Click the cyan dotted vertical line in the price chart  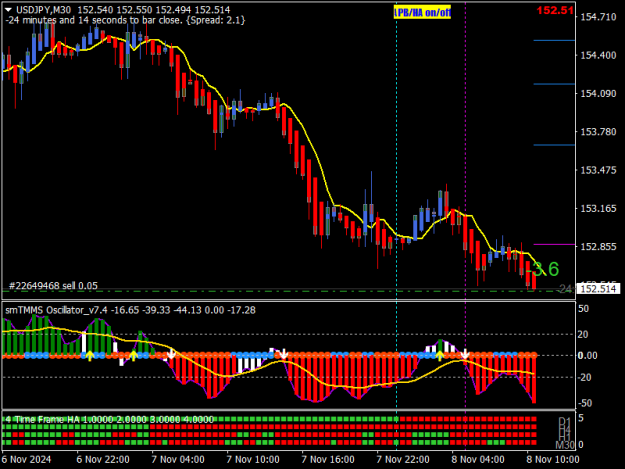point(396,151)
